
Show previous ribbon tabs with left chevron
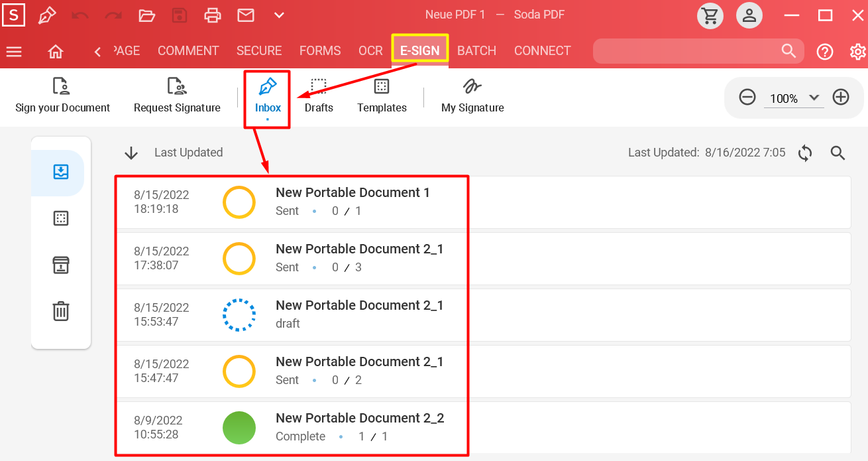(97, 51)
